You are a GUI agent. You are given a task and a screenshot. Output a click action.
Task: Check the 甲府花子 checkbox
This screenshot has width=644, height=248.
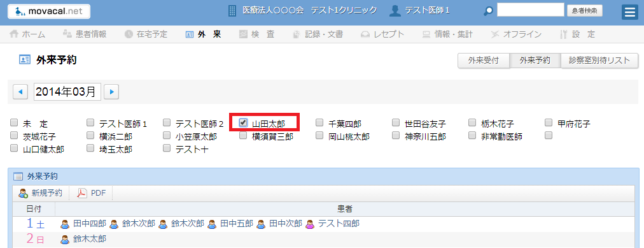coord(549,122)
